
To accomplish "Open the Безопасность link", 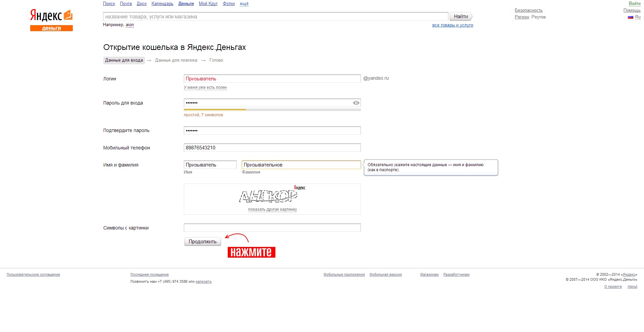I will click(529, 10).
